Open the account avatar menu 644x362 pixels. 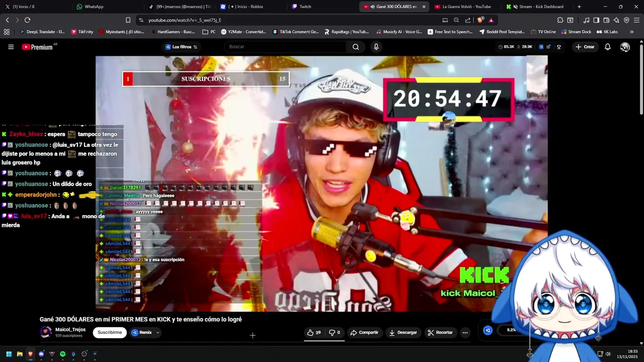pos(625,47)
